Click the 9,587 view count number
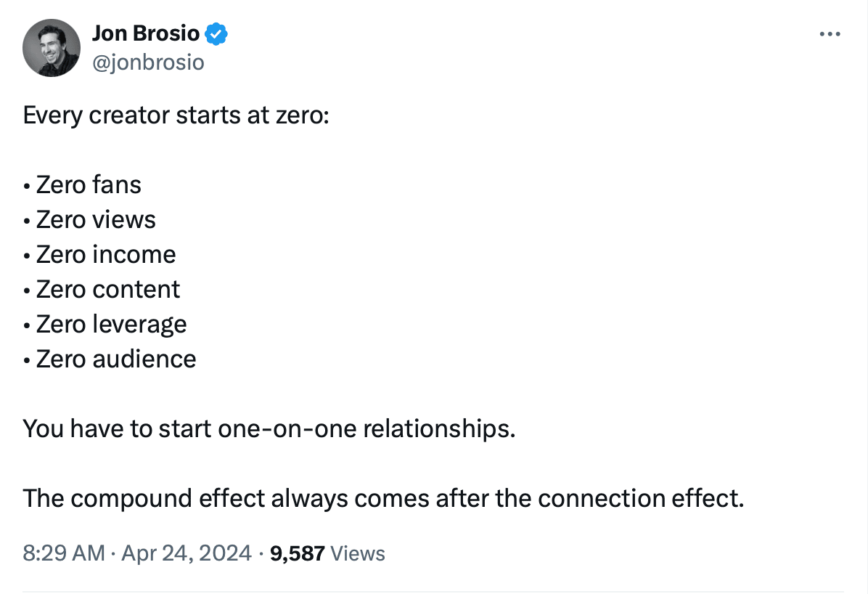 click(x=297, y=553)
